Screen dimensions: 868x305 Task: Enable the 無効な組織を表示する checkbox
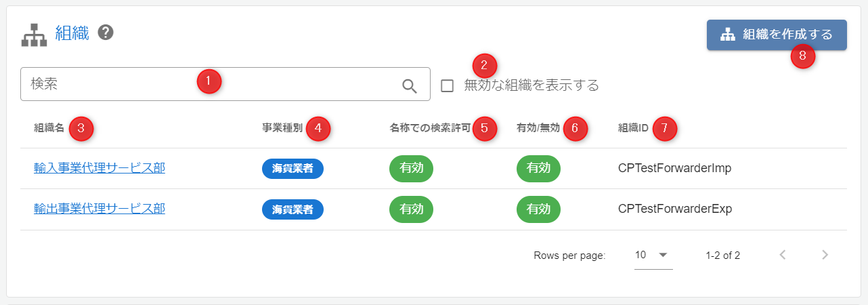[x=447, y=85]
